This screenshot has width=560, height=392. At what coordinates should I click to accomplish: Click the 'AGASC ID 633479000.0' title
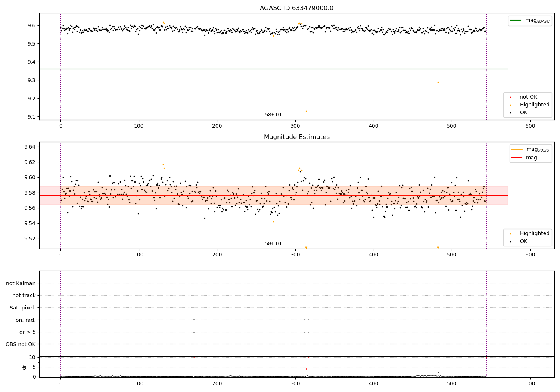tap(297, 8)
